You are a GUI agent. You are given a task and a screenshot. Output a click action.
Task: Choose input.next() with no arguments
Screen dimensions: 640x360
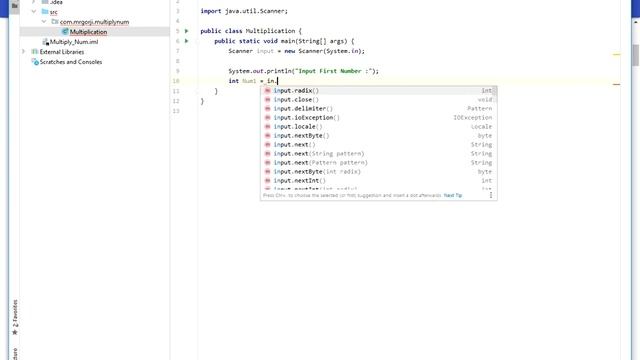tap(378, 144)
